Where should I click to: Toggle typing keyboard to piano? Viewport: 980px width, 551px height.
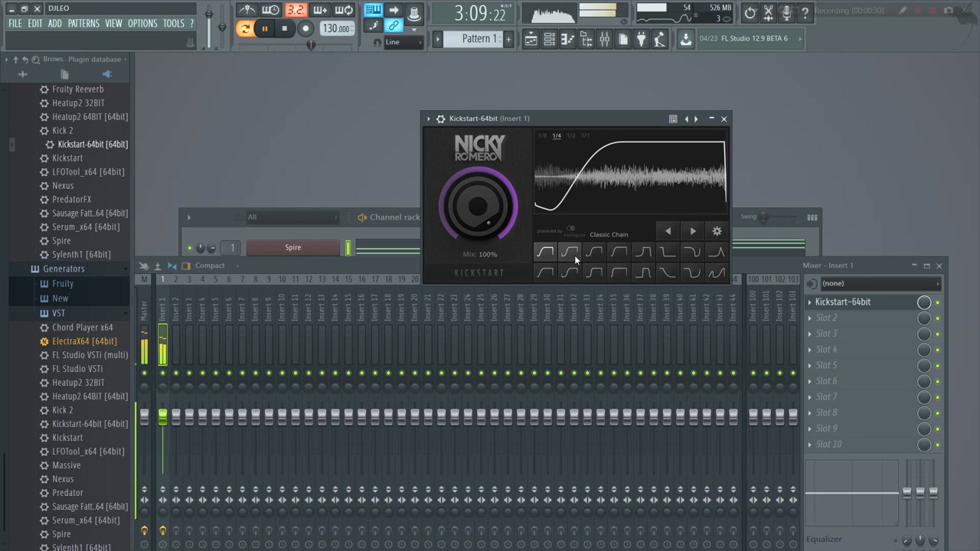click(x=373, y=10)
